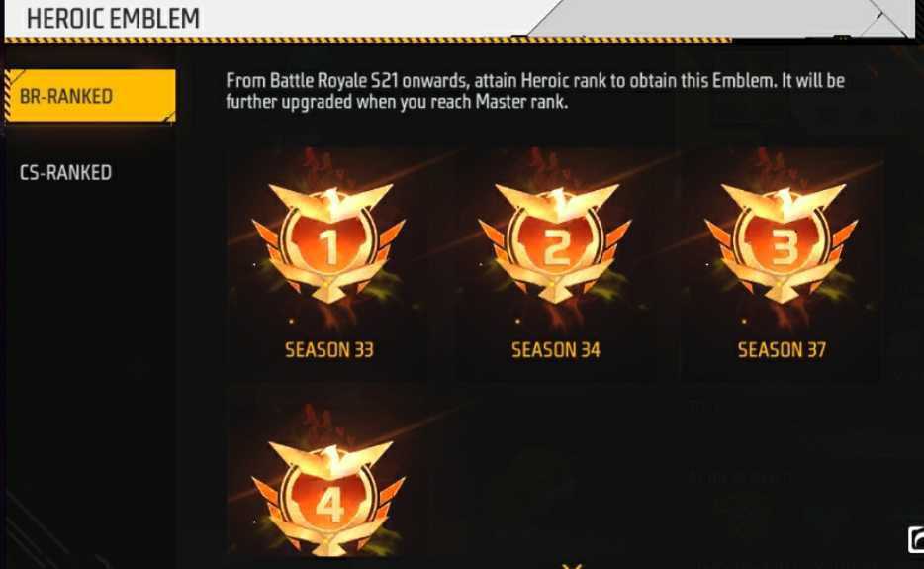
Task: Click the SEASON 34 label
Action: (x=556, y=350)
